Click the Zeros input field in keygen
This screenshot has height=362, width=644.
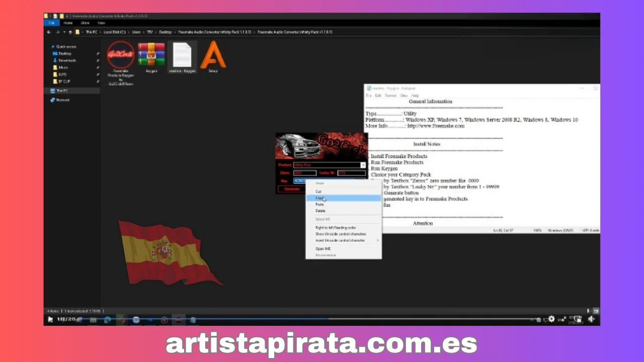(304, 173)
